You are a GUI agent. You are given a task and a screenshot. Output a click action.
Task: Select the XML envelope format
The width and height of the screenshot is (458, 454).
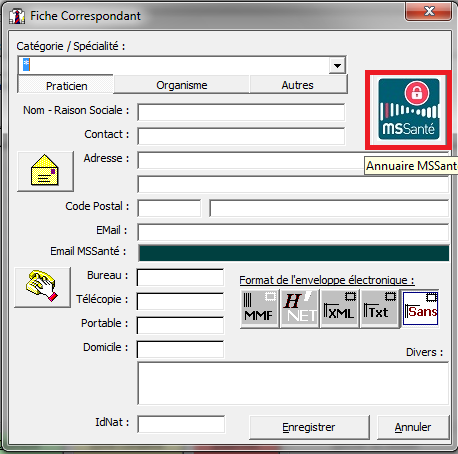pyautogui.click(x=339, y=309)
